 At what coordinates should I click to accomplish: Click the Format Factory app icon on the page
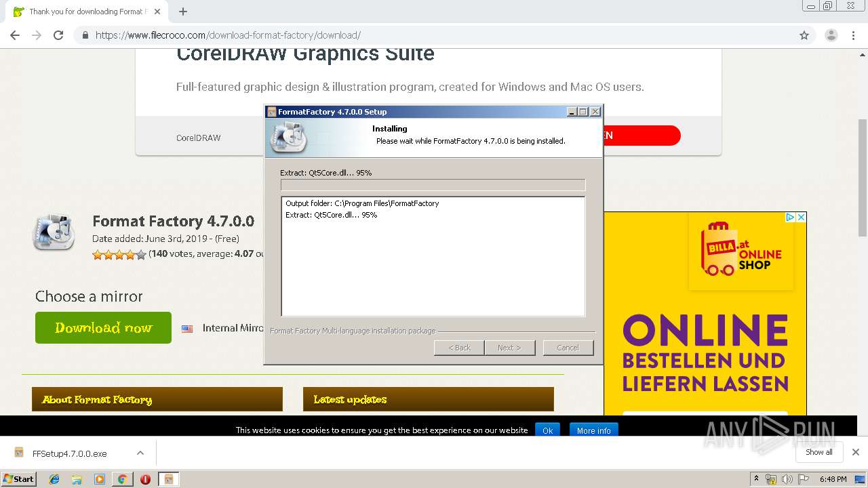click(x=54, y=232)
